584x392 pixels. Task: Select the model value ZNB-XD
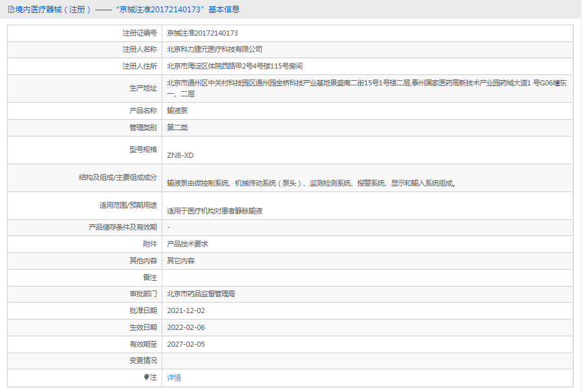pos(180,155)
